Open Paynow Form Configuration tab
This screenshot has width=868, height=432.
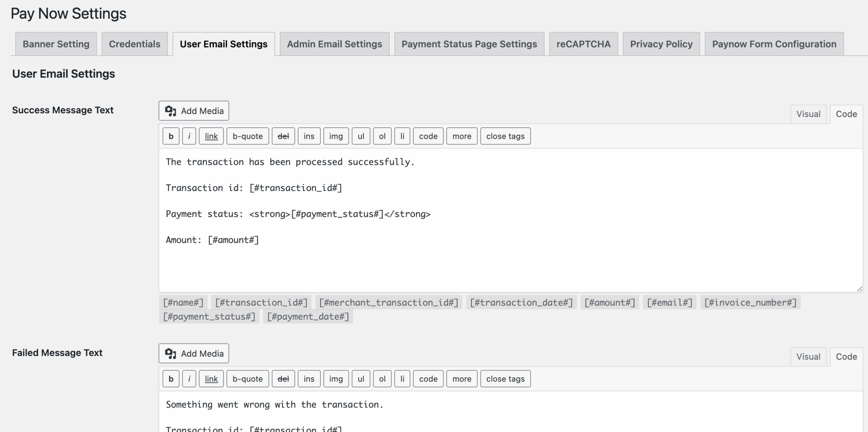774,44
